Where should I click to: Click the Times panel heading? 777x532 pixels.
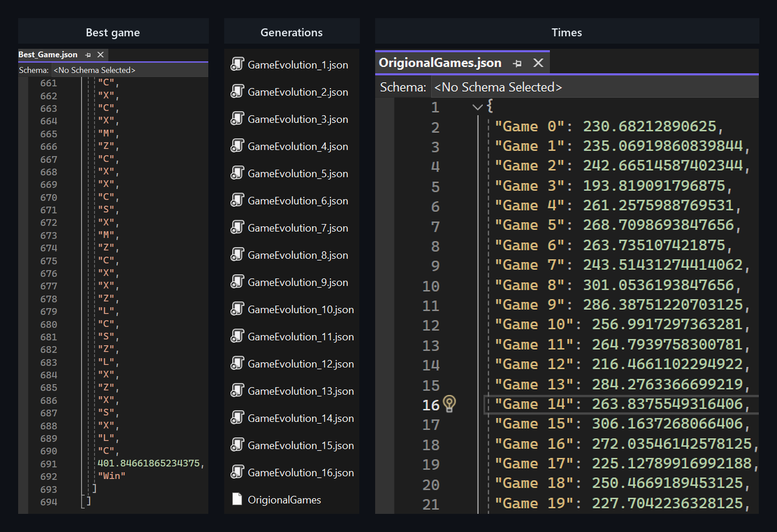pos(566,32)
